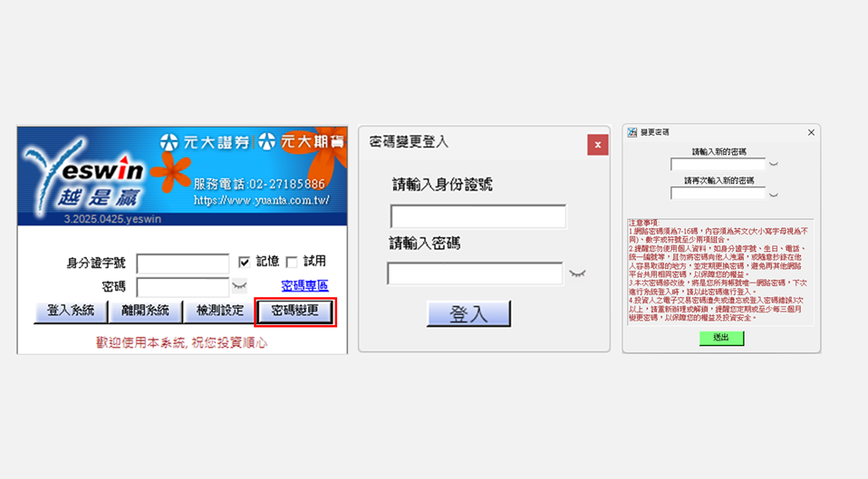Close the 變更密碼 window
The image size is (868, 479).
tap(811, 132)
